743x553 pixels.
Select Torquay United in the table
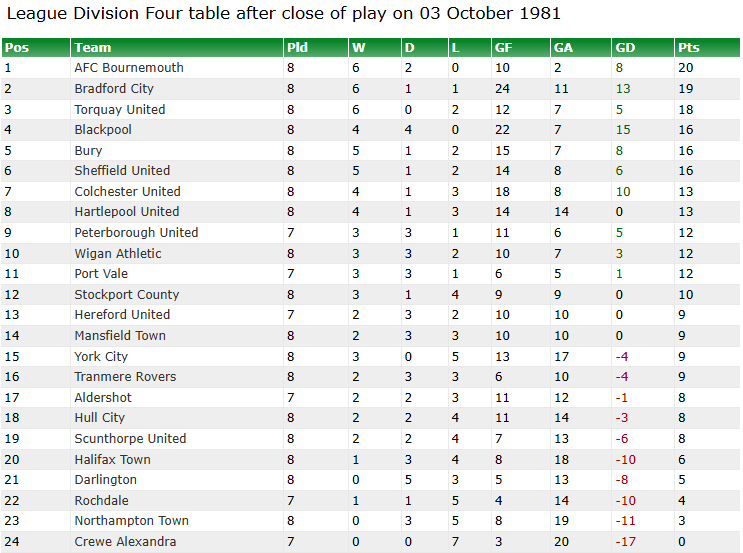pos(119,109)
